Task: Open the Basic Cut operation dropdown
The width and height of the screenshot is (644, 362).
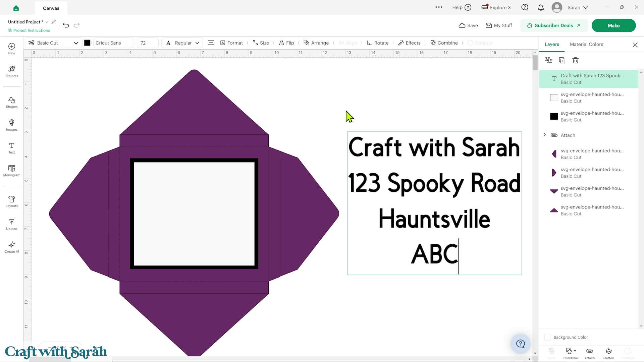Action: (x=53, y=43)
